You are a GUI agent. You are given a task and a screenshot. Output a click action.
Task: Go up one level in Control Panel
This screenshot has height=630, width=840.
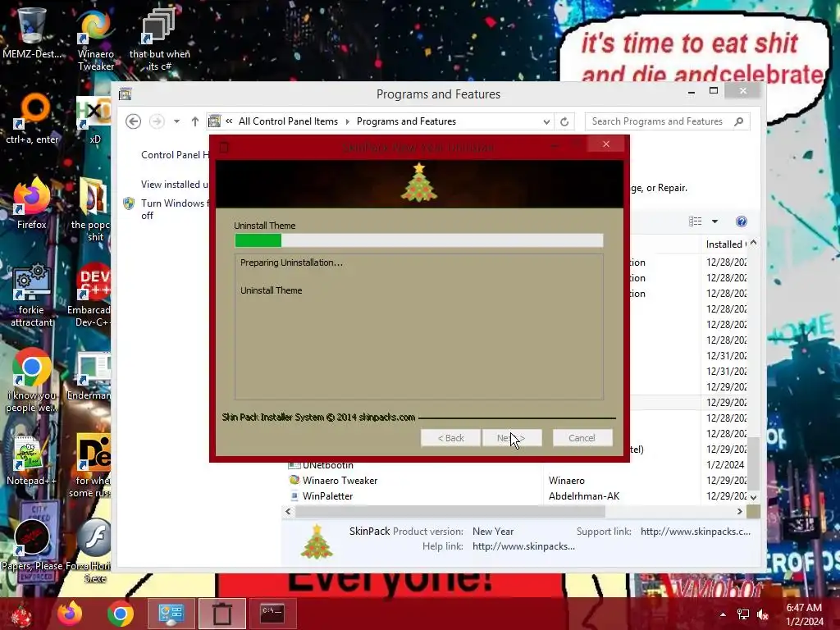point(195,121)
